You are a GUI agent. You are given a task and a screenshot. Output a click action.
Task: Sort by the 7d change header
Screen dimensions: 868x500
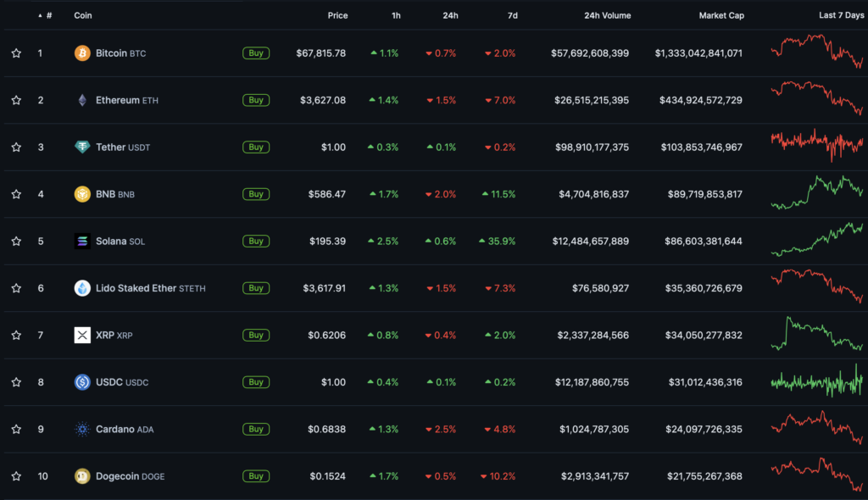[511, 15]
